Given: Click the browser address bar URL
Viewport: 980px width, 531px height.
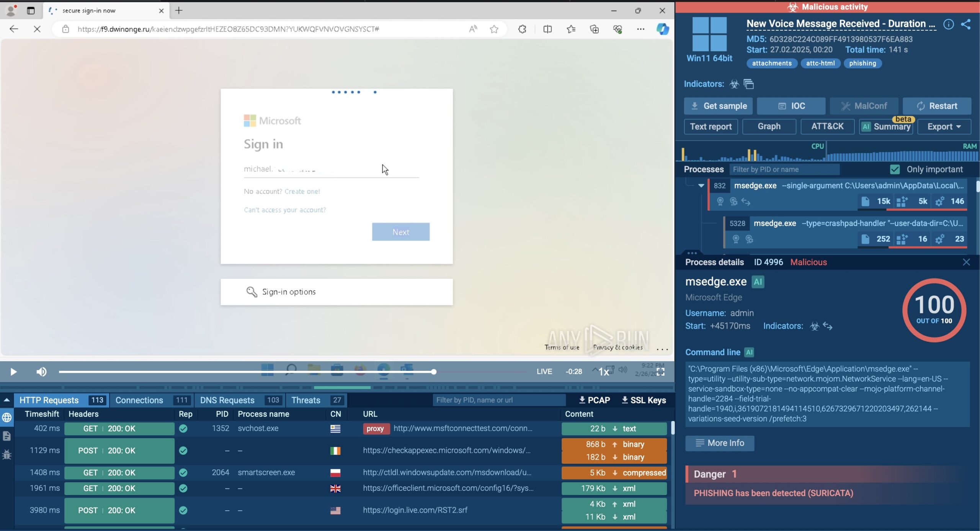Looking at the screenshot, I should click(228, 29).
